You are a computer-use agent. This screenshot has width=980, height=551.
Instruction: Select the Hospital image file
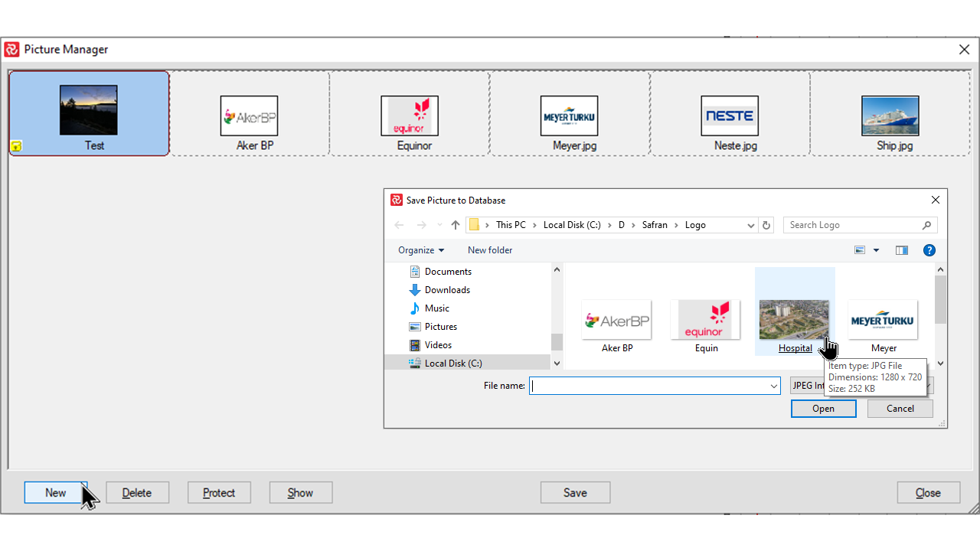tap(795, 311)
